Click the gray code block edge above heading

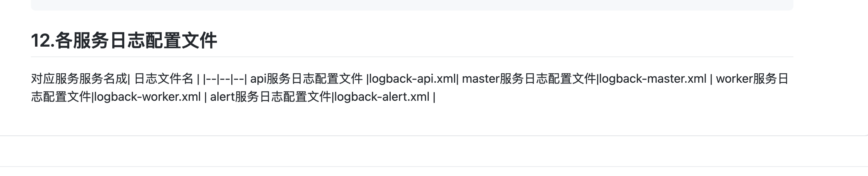pos(412,5)
